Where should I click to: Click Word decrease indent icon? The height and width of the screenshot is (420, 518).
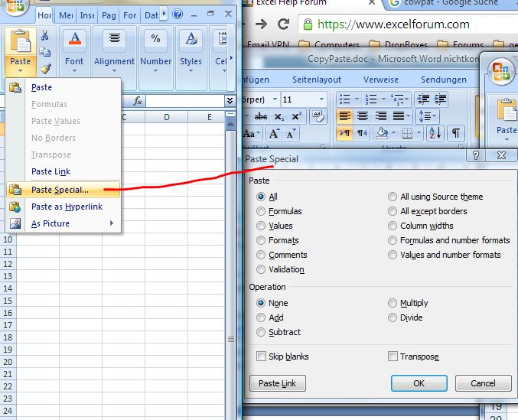424,99
